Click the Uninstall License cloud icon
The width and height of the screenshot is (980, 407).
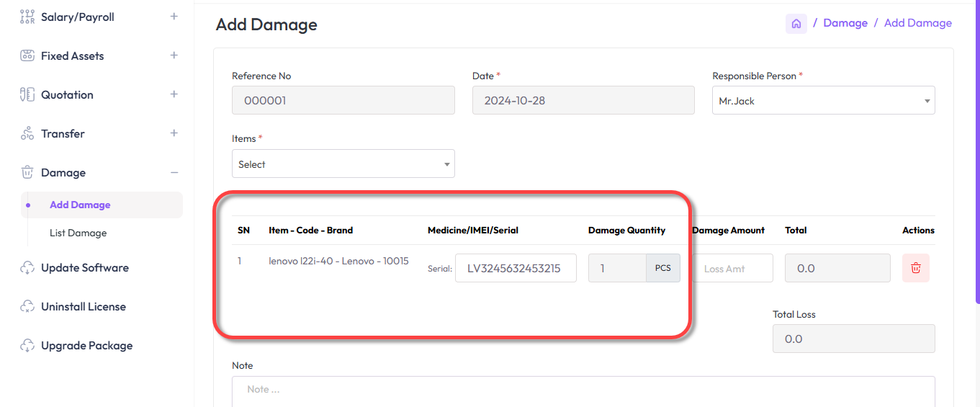tap(27, 307)
